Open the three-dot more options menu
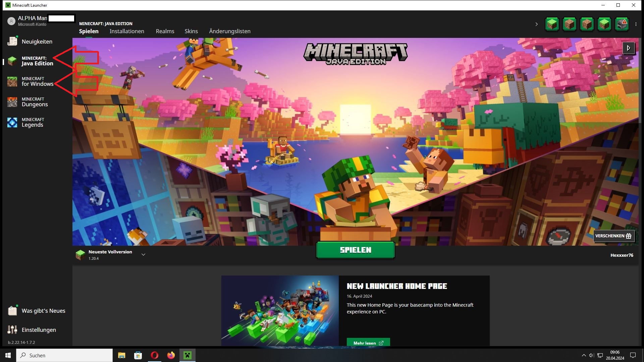Viewport: 644px width, 362px height. coord(636,24)
